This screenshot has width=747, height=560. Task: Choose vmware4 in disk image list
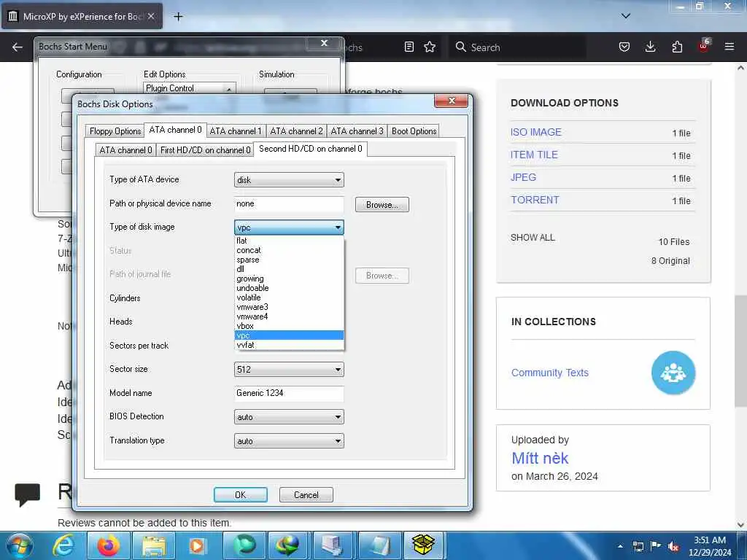pos(289,316)
